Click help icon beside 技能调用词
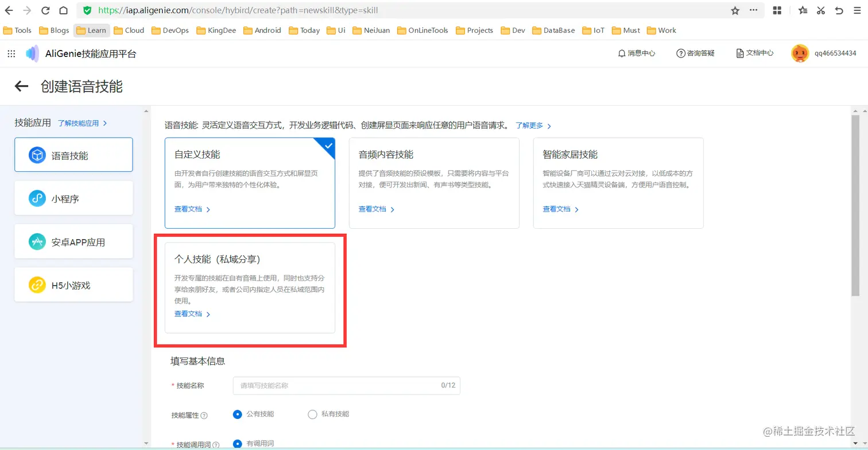Screen dimensions: 868x450 coord(215,445)
